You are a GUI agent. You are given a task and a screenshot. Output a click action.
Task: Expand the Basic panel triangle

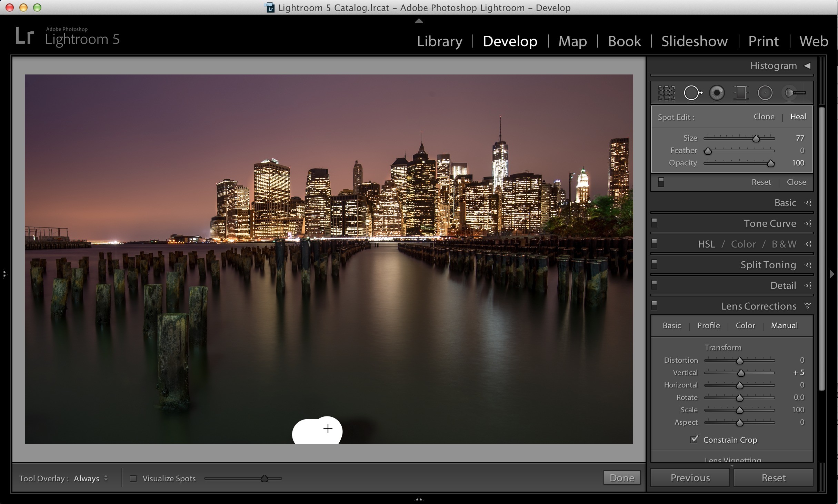[808, 203]
